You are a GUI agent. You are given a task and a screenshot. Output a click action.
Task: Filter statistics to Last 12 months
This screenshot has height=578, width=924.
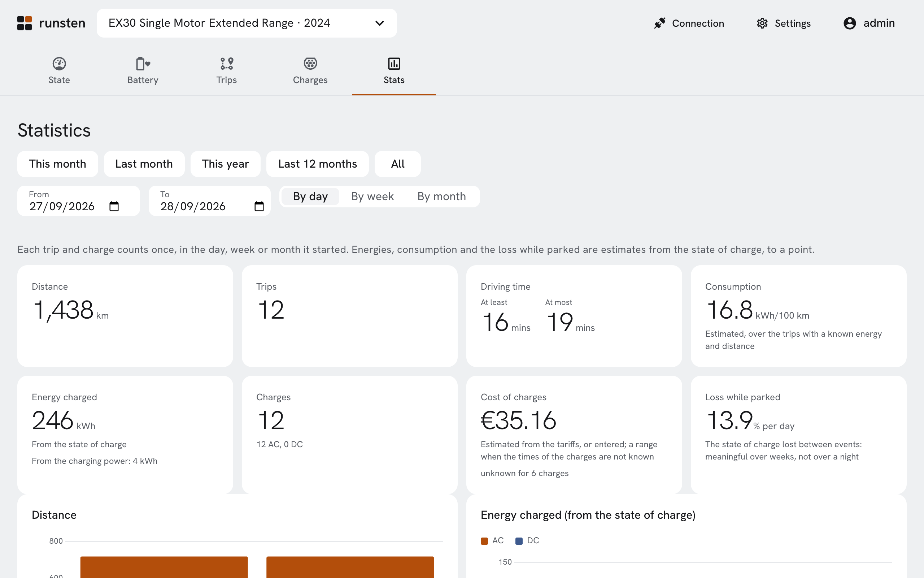click(x=317, y=164)
